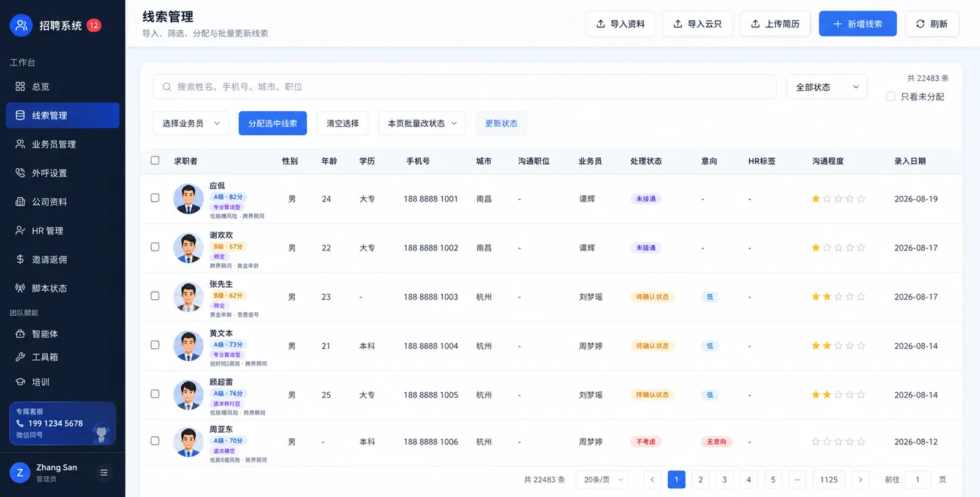Click the 新增线索 button
This screenshot has height=497, width=980.
pyautogui.click(x=858, y=24)
